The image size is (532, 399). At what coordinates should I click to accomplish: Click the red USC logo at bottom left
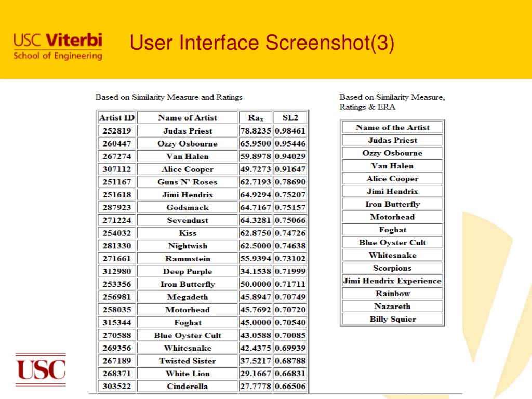[41, 370]
